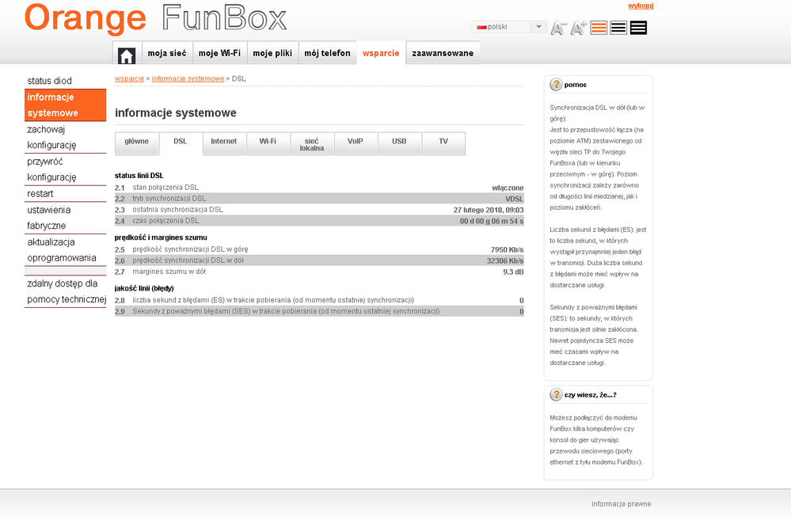Click the 'czy wiesz, że...?' question icon
The width and height of the screenshot is (791, 532).
coord(556,394)
